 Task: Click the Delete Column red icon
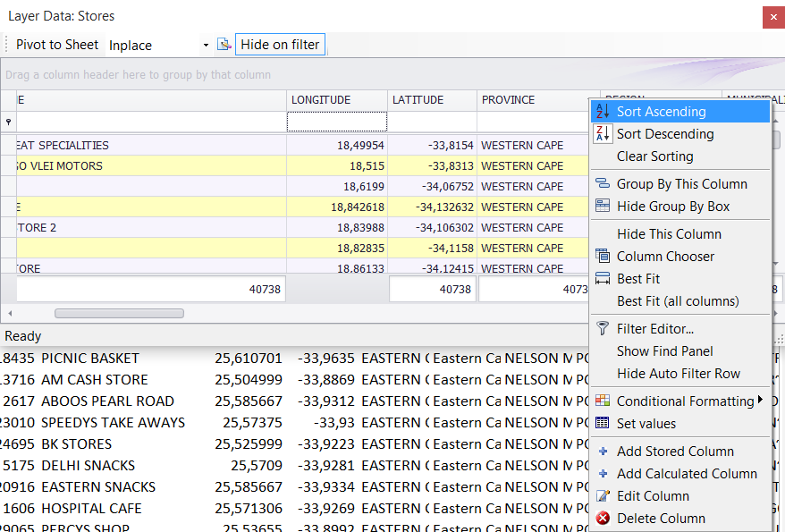point(603,517)
